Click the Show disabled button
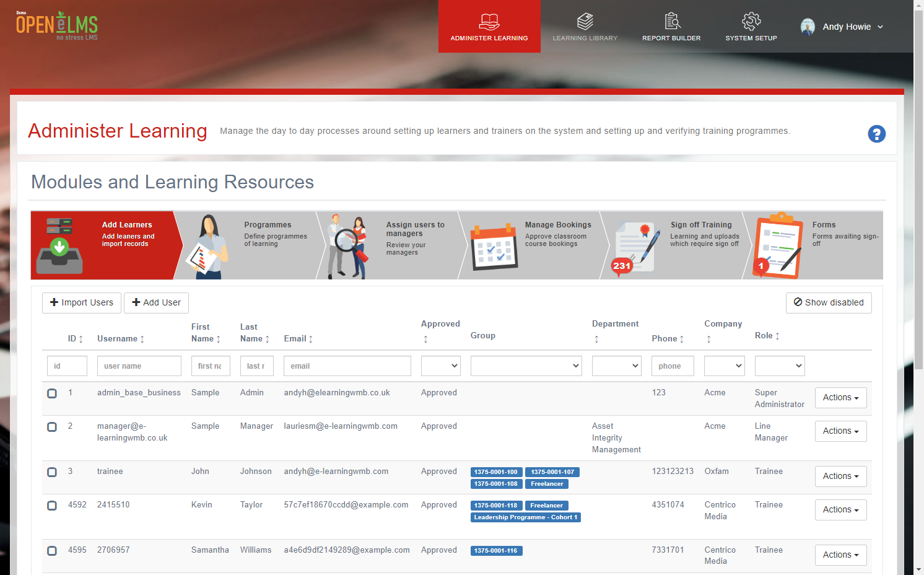 click(829, 303)
